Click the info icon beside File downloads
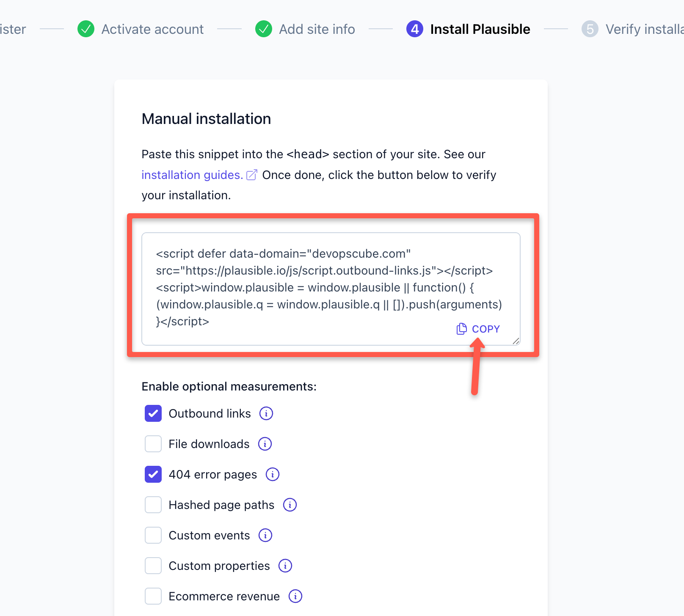Viewport: 684px width, 616px height. click(265, 444)
